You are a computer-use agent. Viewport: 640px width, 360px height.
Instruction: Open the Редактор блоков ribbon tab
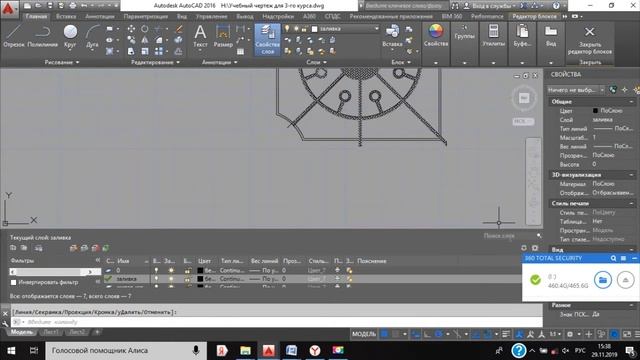click(534, 16)
